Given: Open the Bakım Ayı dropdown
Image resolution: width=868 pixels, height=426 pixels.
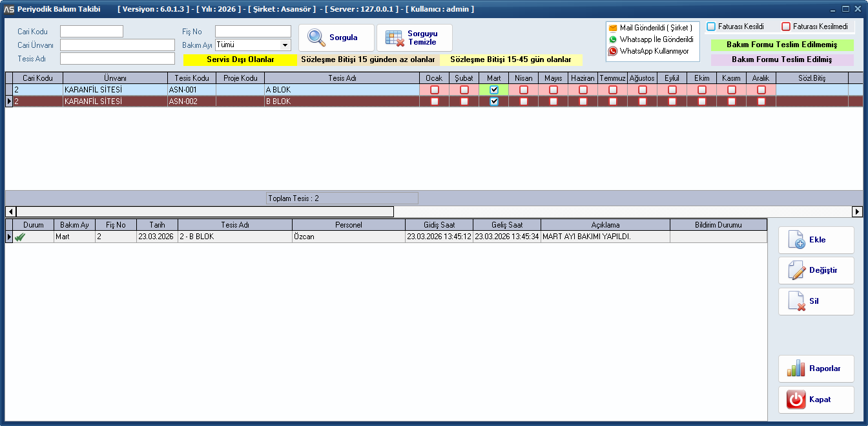Looking at the screenshot, I should point(285,45).
